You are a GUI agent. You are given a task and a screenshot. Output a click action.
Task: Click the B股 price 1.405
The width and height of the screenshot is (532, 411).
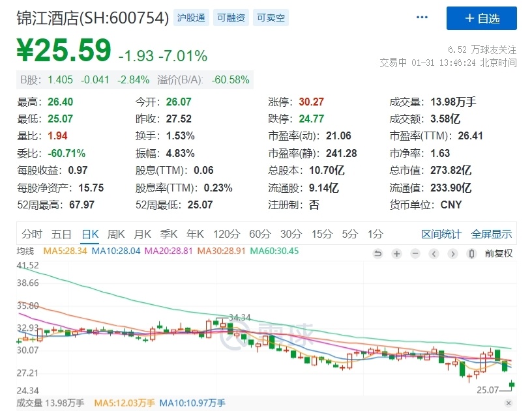(61, 79)
